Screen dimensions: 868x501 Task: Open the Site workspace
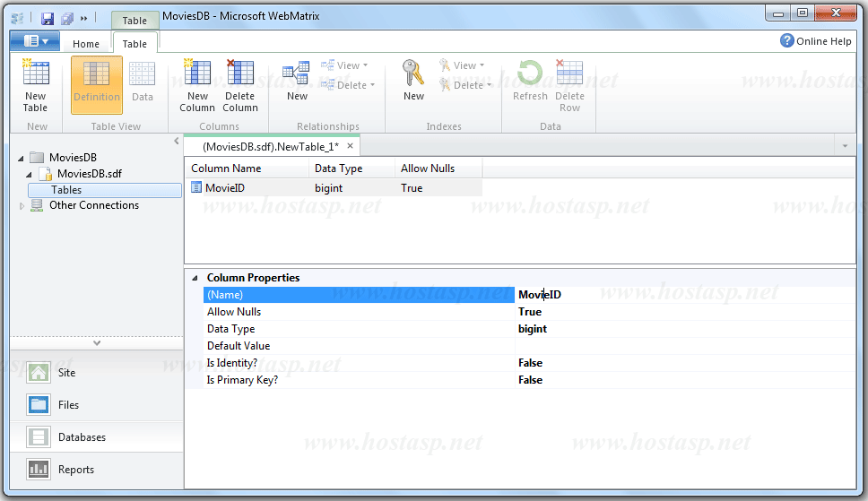point(96,373)
